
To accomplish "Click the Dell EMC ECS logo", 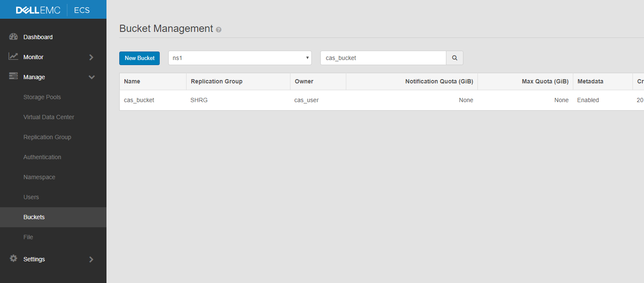I will [x=53, y=10].
